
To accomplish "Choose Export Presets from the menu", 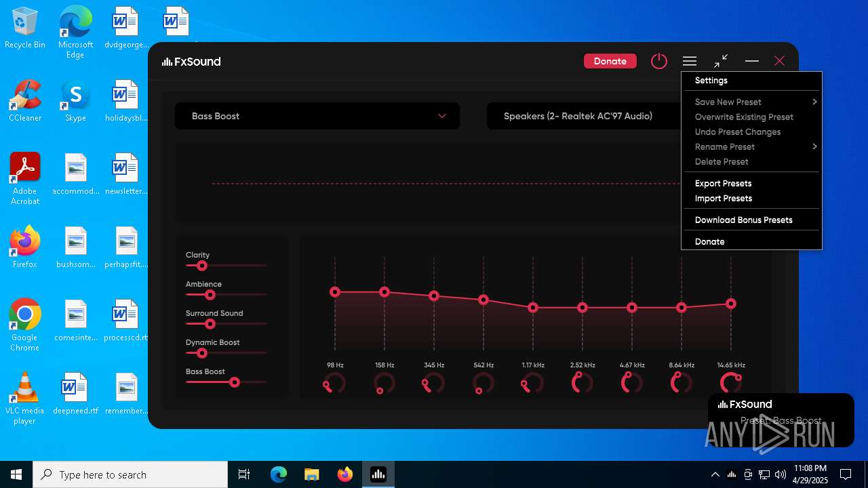I will 751,184.
